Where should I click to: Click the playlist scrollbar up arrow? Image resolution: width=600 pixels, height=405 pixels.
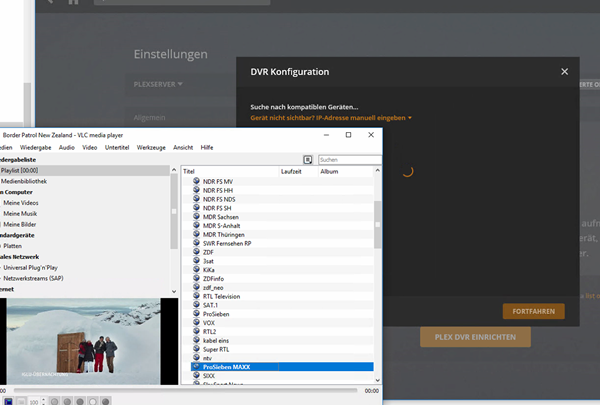pyautogui.click(x=378, y=170)
